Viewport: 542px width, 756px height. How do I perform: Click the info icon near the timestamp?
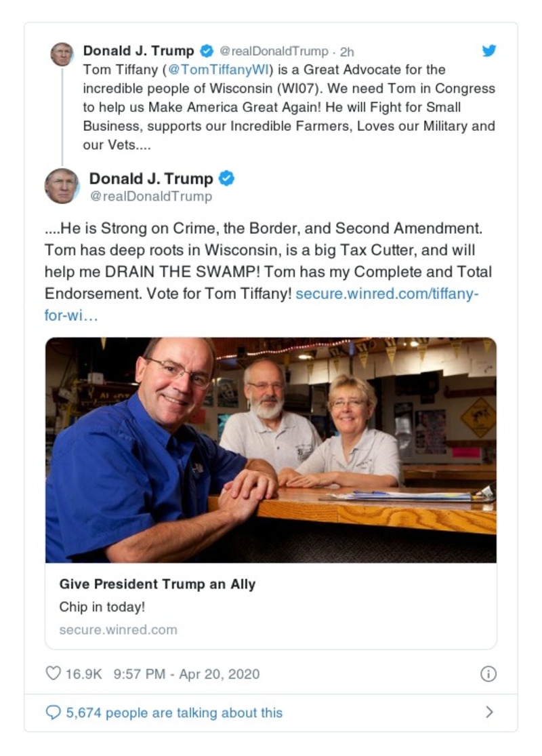[489, 674]
